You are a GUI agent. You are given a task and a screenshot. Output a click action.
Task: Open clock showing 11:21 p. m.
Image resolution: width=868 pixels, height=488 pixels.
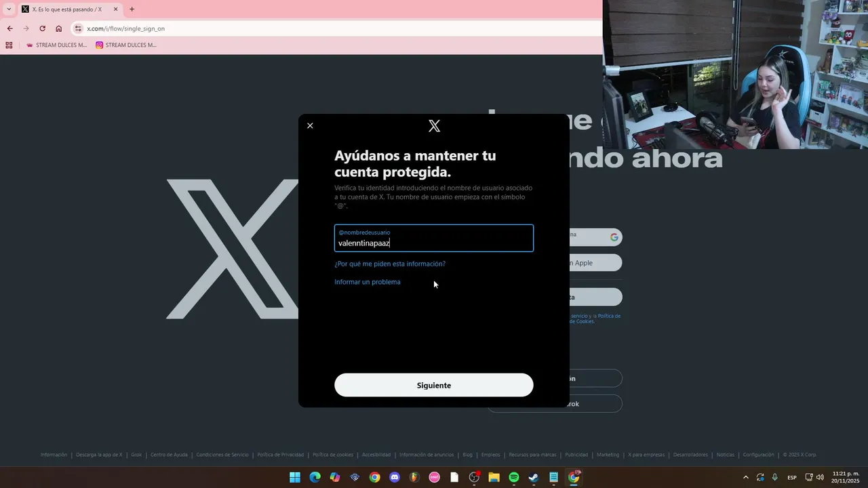click(x=846, y=477)
